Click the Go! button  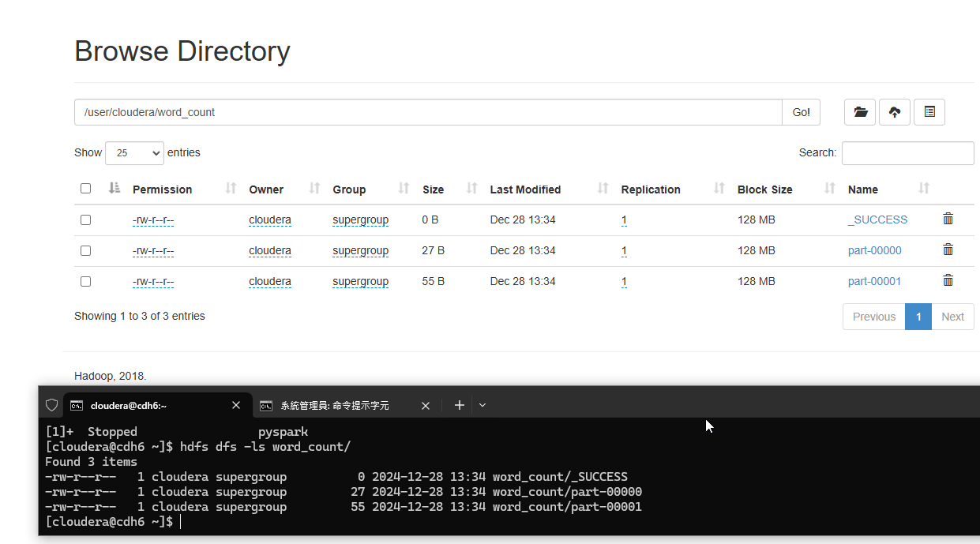pos(801,112)
